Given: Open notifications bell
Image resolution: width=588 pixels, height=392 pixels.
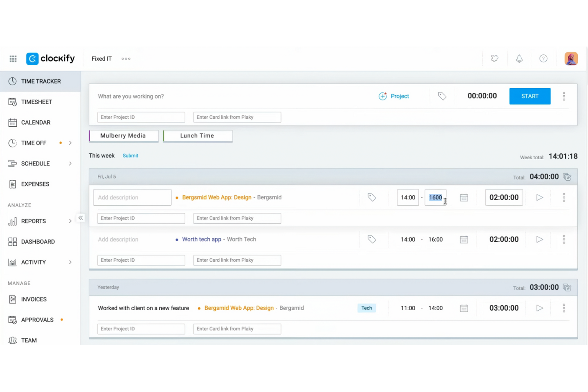Looking at the screenshot, I should click(519, 59).
